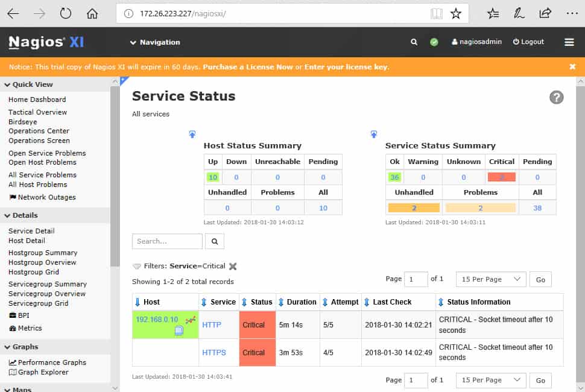This screenshot has width=585, height=392.
Task: Open the help question mark icon
Action: tap(556, 97)
